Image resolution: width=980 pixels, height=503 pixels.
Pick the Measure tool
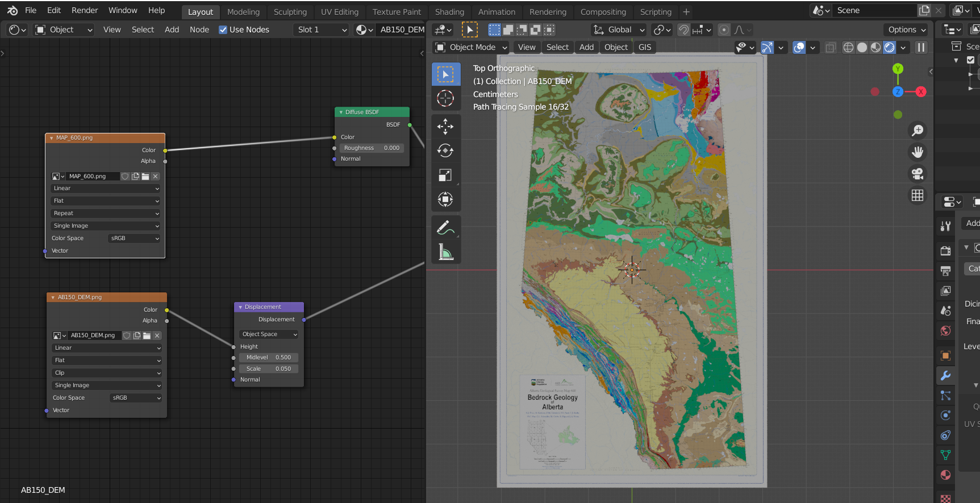[445, 251]
